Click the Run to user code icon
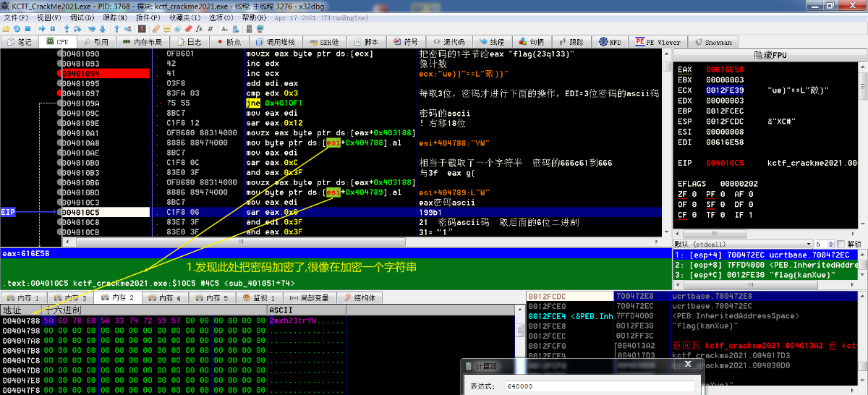This screenshot has height=395, width=868. tap(128, 29)
